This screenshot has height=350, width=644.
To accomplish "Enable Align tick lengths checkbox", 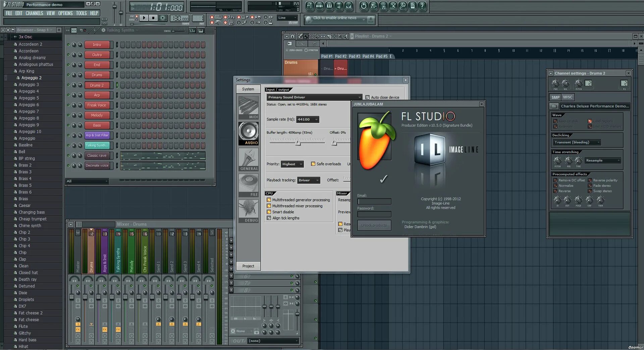I will (x=269, y=218).
